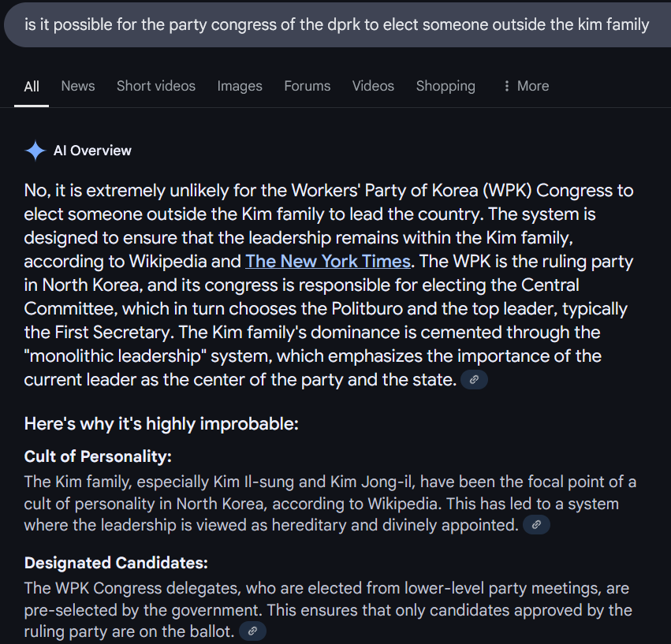Switch to Images results
This screenshot has width=671, height=644.
[x=240, y=87]
